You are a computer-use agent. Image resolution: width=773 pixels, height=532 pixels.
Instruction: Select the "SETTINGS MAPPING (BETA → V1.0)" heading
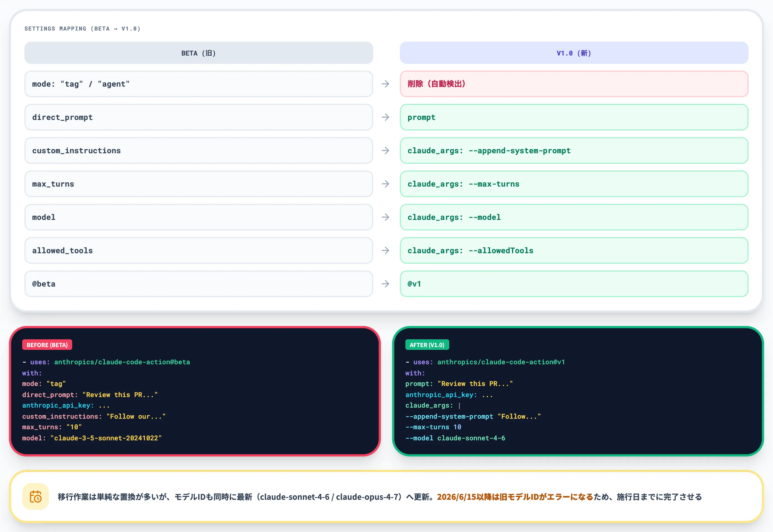click(x=82, y=29)
